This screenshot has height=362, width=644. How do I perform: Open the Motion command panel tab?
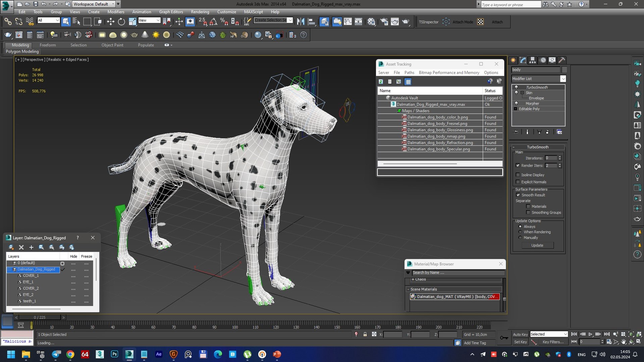(543, 60)
